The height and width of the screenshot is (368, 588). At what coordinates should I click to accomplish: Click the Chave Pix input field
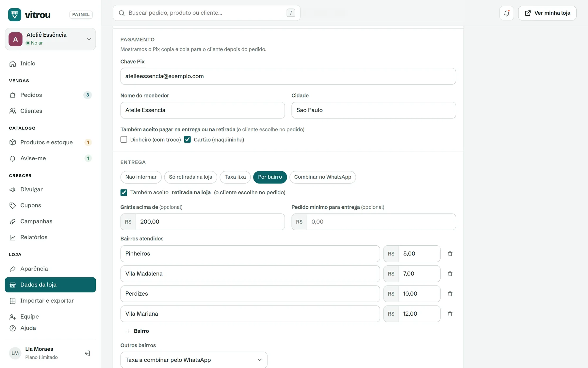click(288, 76)
